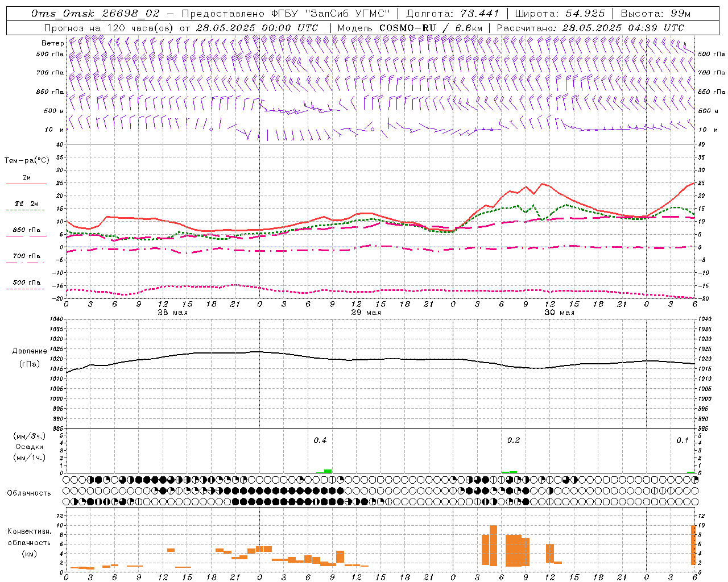Click the Td 2м dew point legend label
This screenshot has width=728, height=582.
click(27, 203)
